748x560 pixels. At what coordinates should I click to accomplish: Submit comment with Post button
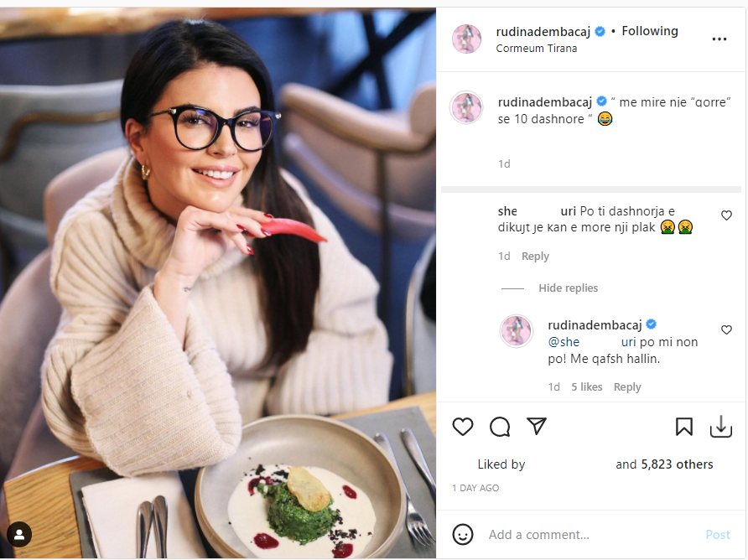point(718,535)
